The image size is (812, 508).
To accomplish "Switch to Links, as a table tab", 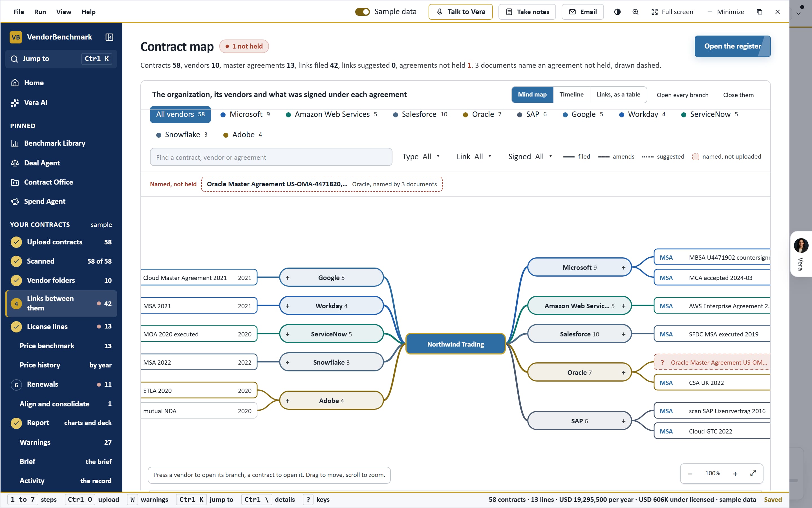I will 618,95.
